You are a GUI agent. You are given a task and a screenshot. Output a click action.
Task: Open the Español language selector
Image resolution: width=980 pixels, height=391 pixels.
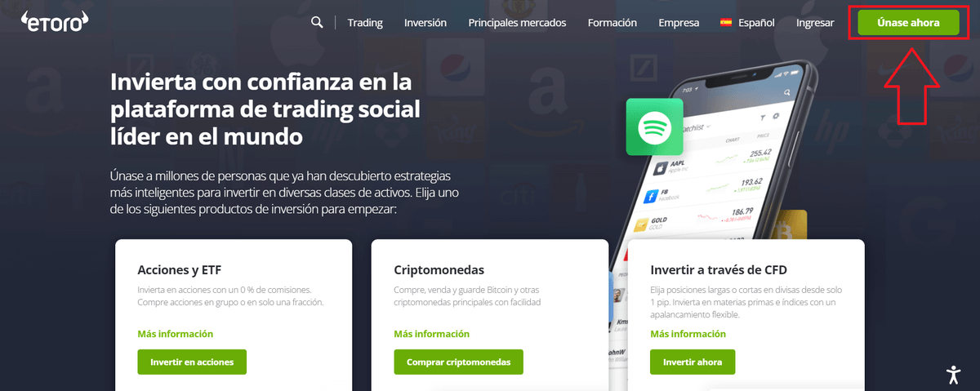point(747,23)
